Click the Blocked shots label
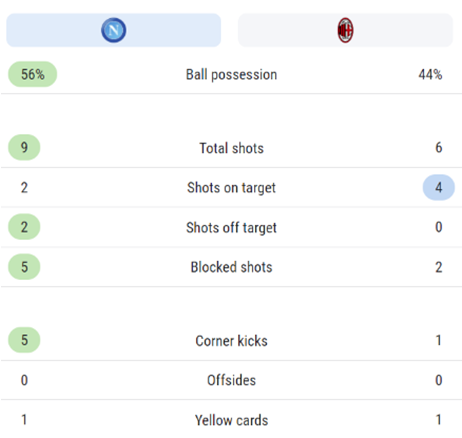 (231, 267)
